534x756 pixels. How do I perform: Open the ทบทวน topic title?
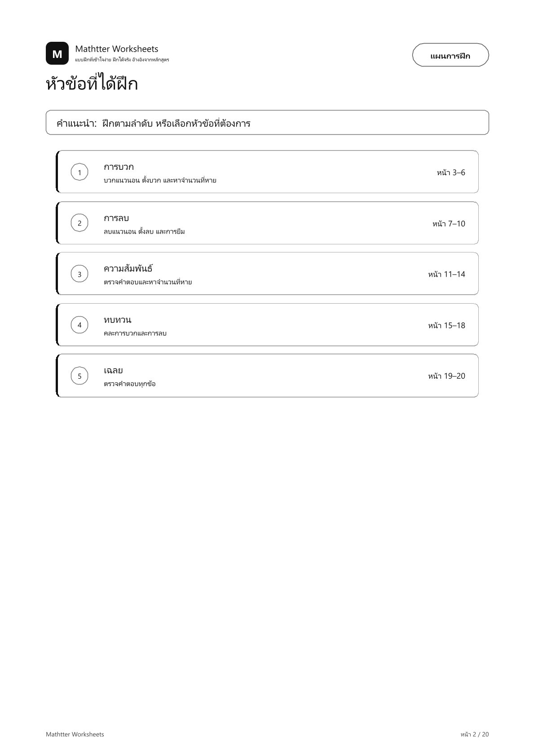[x=117, y=320]
